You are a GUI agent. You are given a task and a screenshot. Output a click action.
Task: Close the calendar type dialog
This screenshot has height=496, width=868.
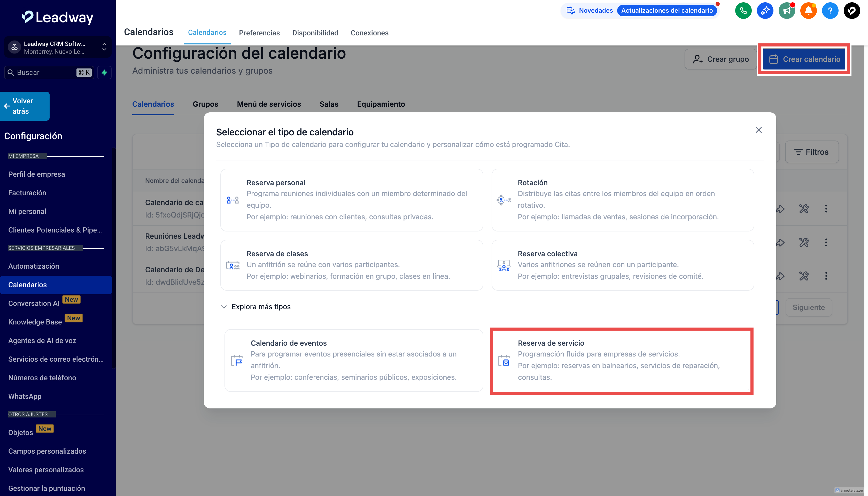coord(758,130)
